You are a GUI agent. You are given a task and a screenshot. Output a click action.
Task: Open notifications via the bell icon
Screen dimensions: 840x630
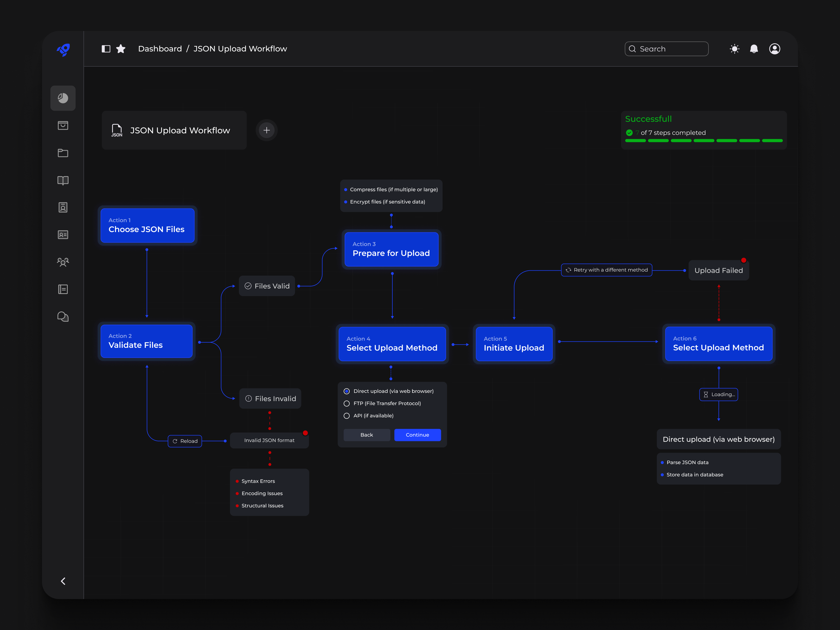point(754,49)
